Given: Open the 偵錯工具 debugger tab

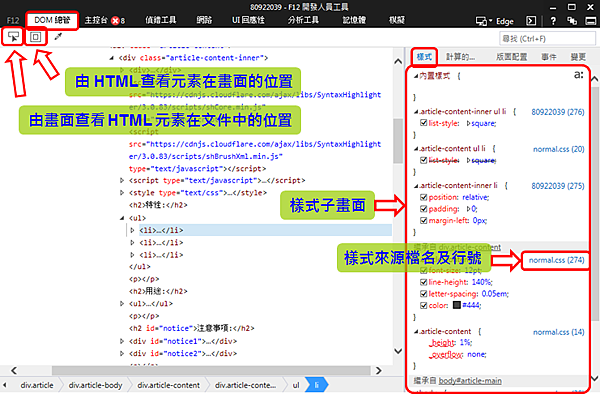Looking at the screenshot, I should click(x=161, y=20).
